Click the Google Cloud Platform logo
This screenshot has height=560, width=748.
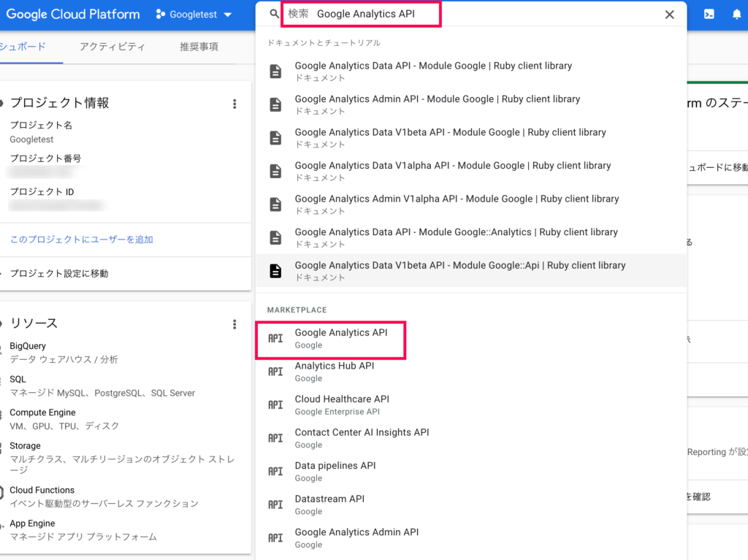[73, 15]
